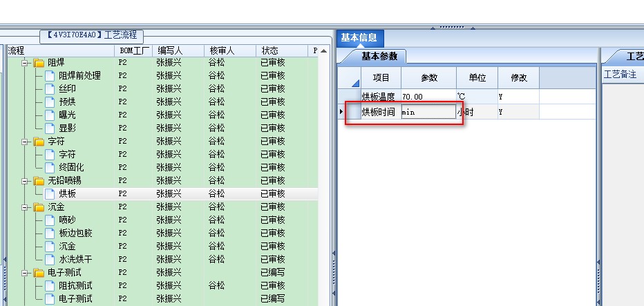Screen dimensions: 644x306
Task: Select the 预烘 process step
Action: tap(67, 102)
